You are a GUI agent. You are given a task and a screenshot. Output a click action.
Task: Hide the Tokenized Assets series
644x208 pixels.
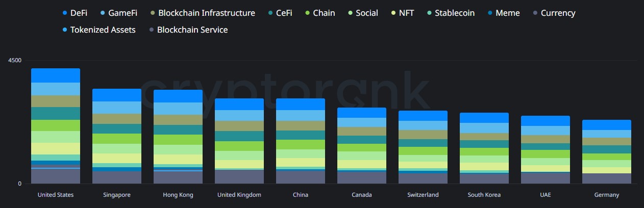point(103,30)
